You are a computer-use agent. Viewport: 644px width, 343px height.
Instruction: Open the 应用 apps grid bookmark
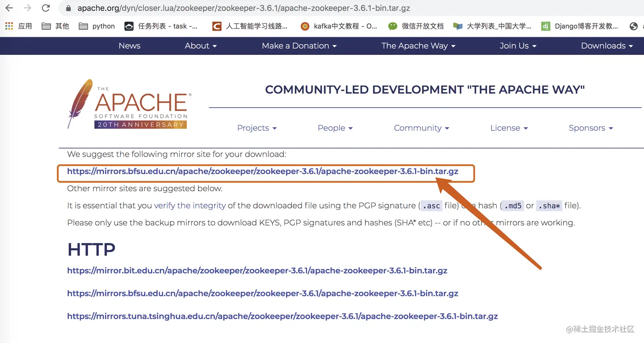18,26
